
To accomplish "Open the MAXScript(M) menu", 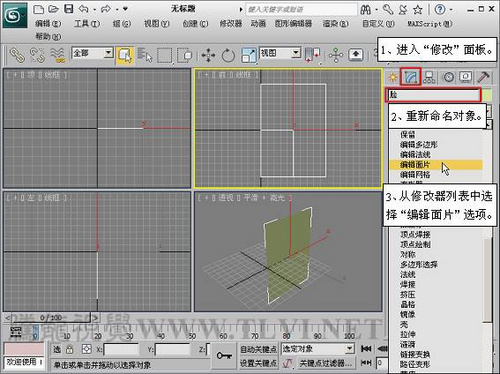I will (430, 24).
